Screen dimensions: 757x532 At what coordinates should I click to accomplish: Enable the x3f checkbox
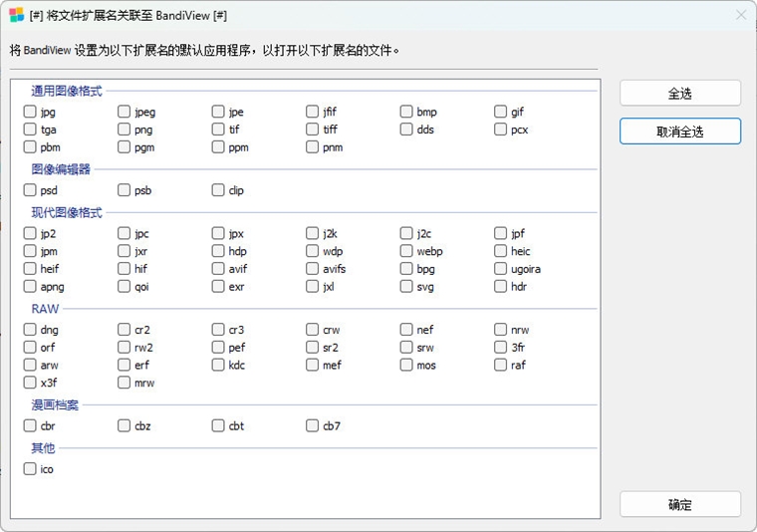point(30,383)
